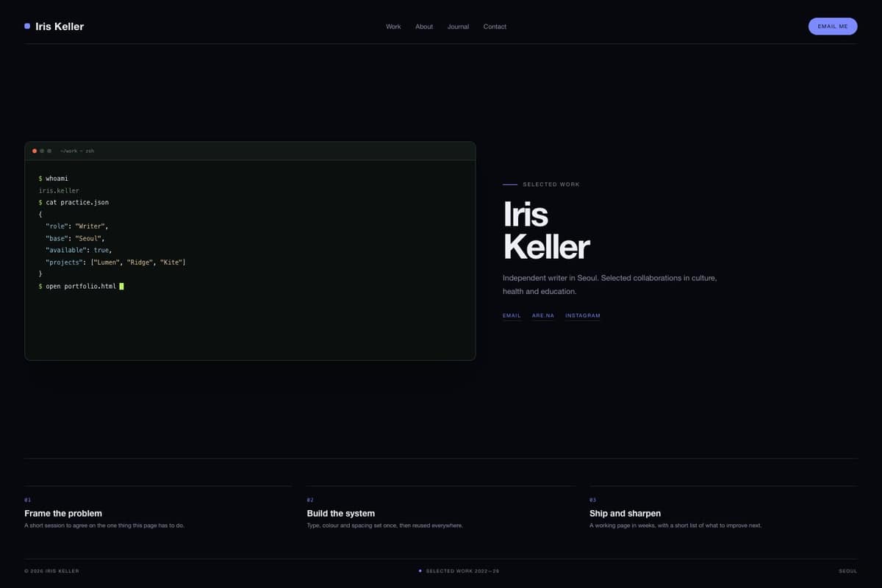Viewport: 882px width, 588px height.
Task: Click the 03 step number
Action: pos(592,500)
